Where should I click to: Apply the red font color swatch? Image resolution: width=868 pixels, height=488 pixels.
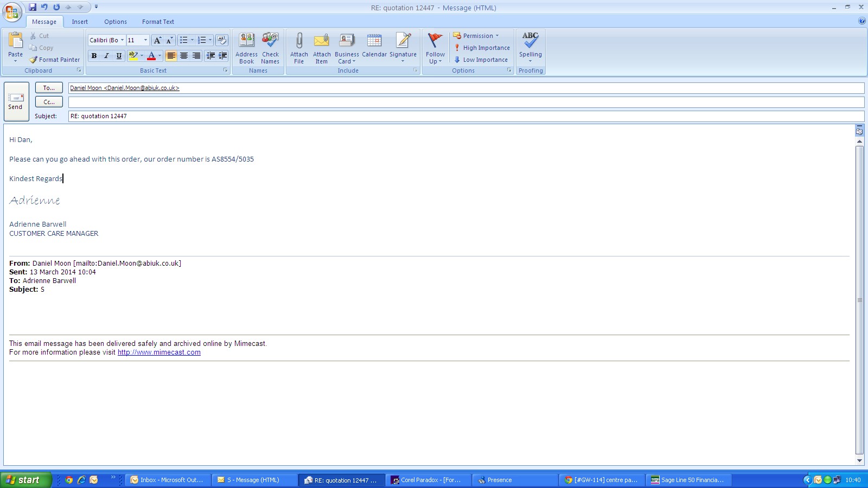(x=151, y=56)
